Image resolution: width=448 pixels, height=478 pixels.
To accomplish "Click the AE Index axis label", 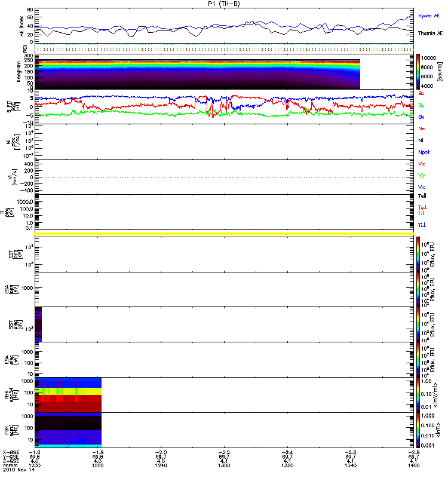I will 22,26.
